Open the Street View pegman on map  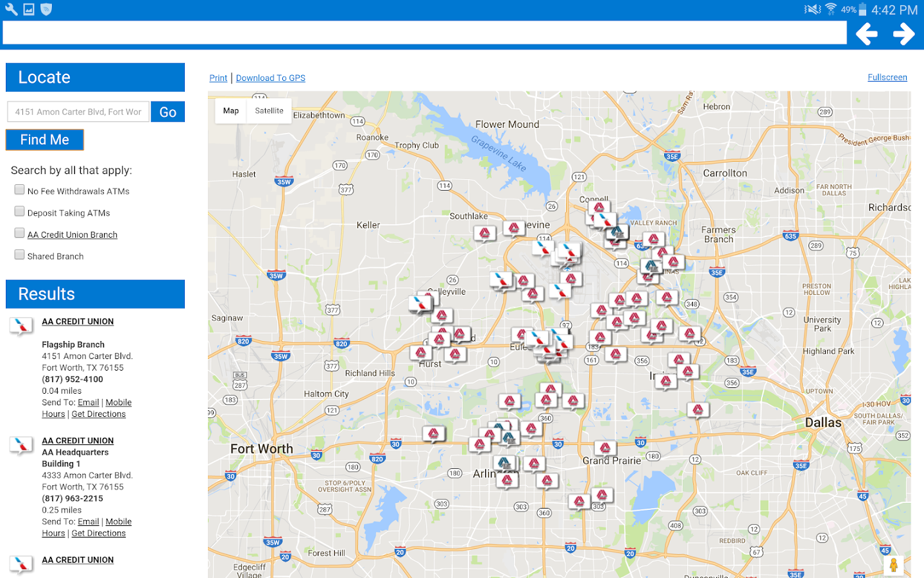point(893,566)
